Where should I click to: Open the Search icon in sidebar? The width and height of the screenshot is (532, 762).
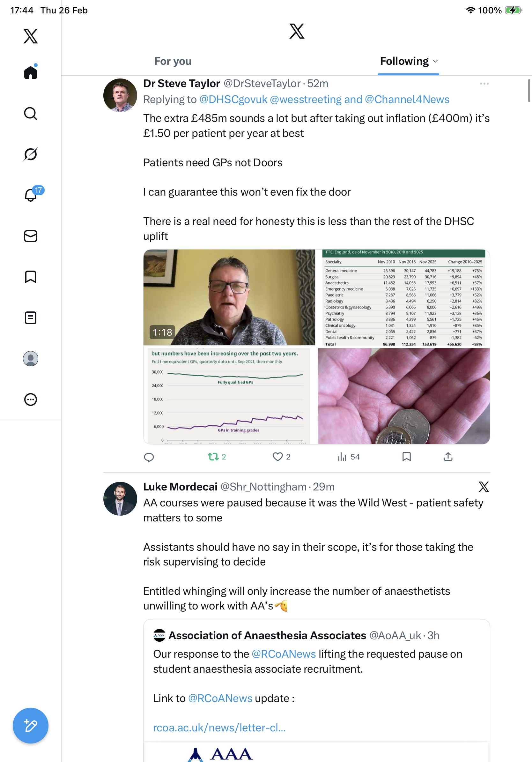tap(31, 114)
